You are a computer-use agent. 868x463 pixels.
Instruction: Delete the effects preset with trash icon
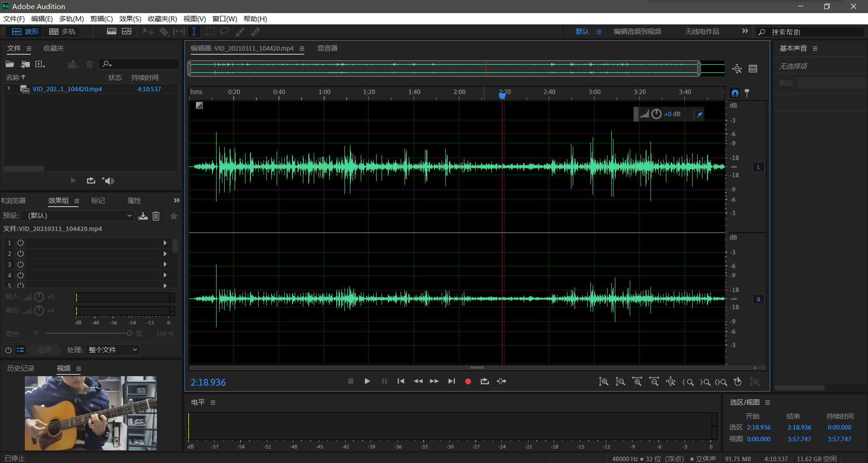pos(156,216)
